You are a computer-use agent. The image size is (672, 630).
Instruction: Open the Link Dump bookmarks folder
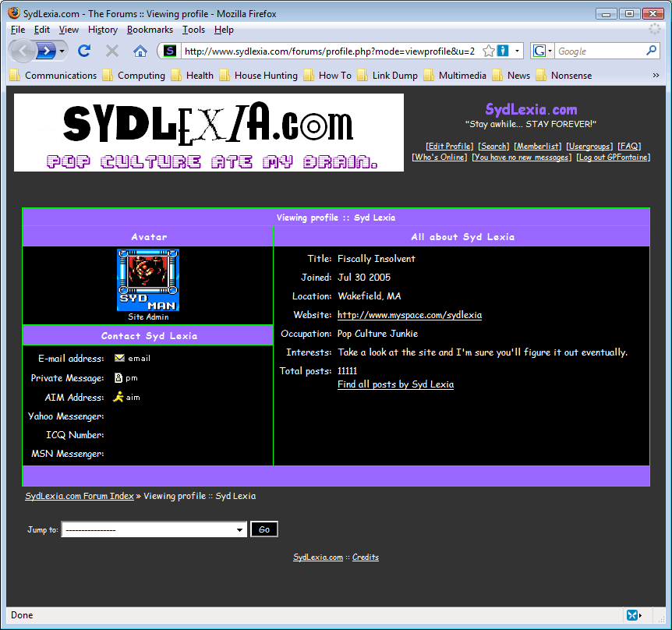tap(388, 76)
